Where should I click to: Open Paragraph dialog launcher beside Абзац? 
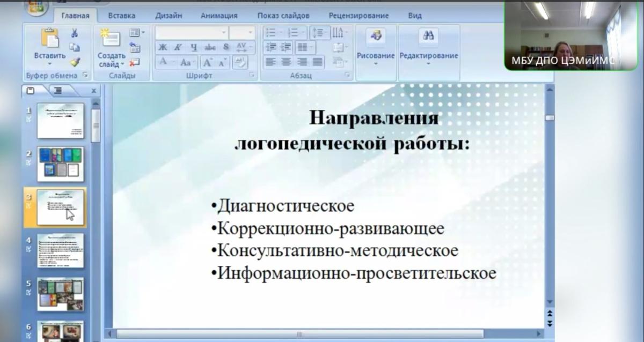coord(347,76)
